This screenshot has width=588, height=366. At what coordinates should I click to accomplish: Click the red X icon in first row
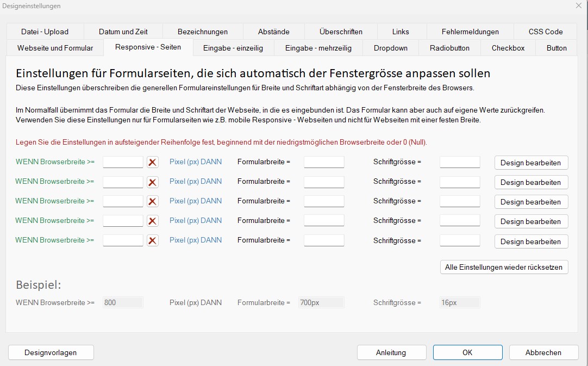153,162
